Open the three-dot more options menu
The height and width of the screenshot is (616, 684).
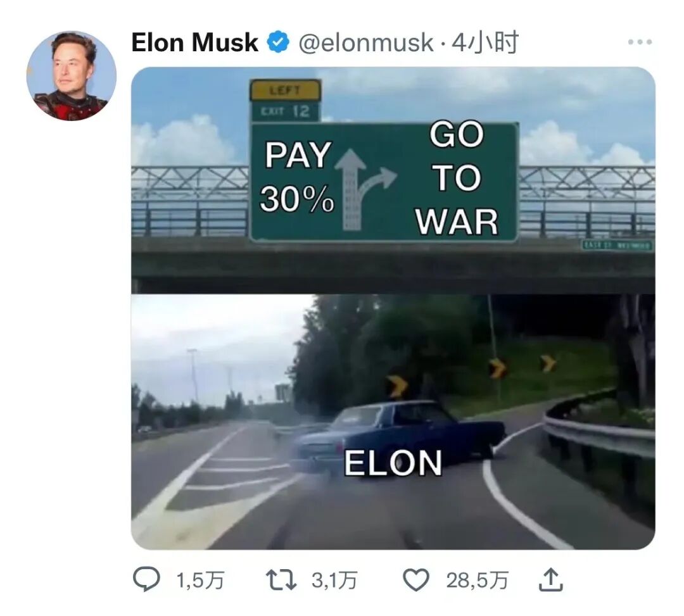(x=640, y=42)
